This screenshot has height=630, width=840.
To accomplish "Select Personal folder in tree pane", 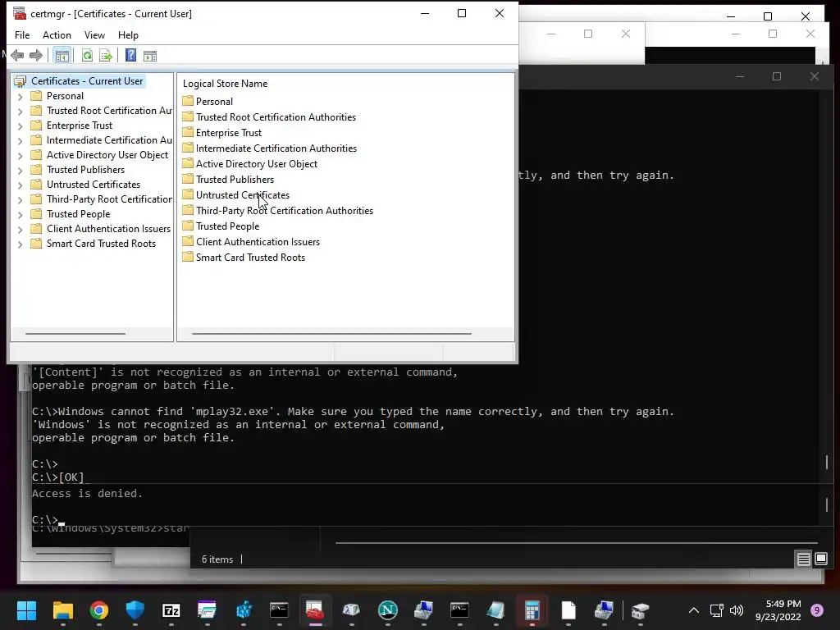I will (65, 96).
